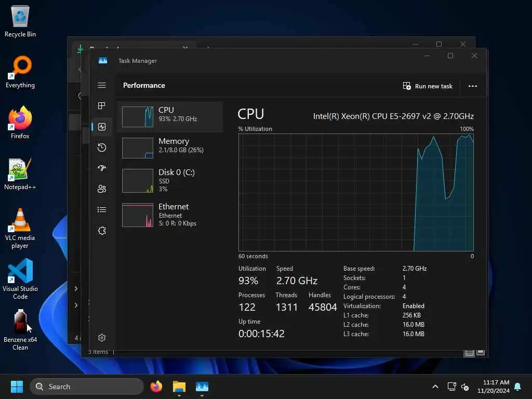532x399 pixels.
Task: Click the taskbar Search box
Action: point(87,387)
